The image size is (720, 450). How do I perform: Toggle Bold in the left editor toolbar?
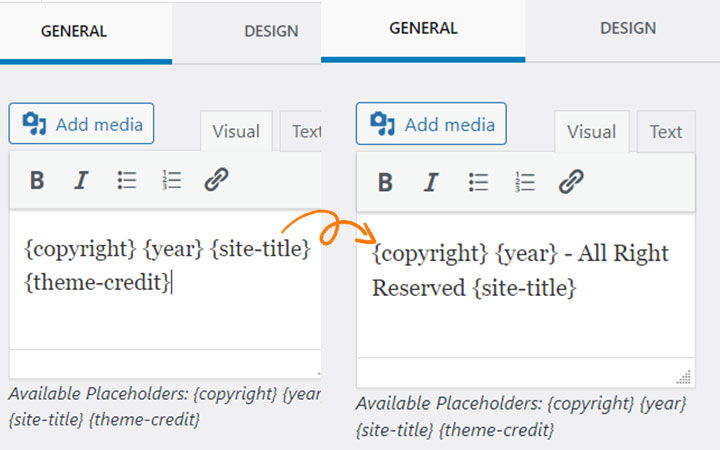pos(37,180)
